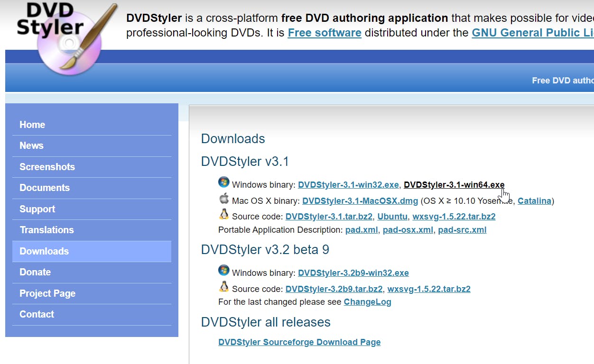Click the 'Windows binary:' label under v3.1
594x364 pixels.
[x=264, y=185]
